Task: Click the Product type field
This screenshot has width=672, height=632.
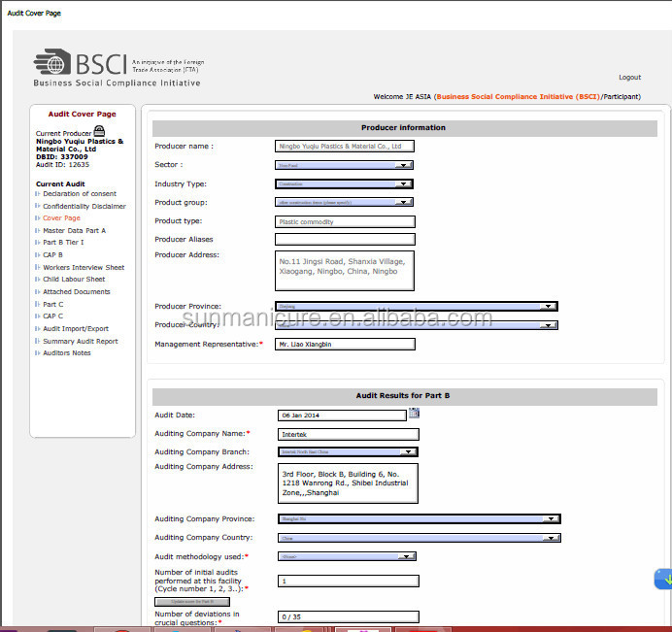Action: [x=345, y=222]
